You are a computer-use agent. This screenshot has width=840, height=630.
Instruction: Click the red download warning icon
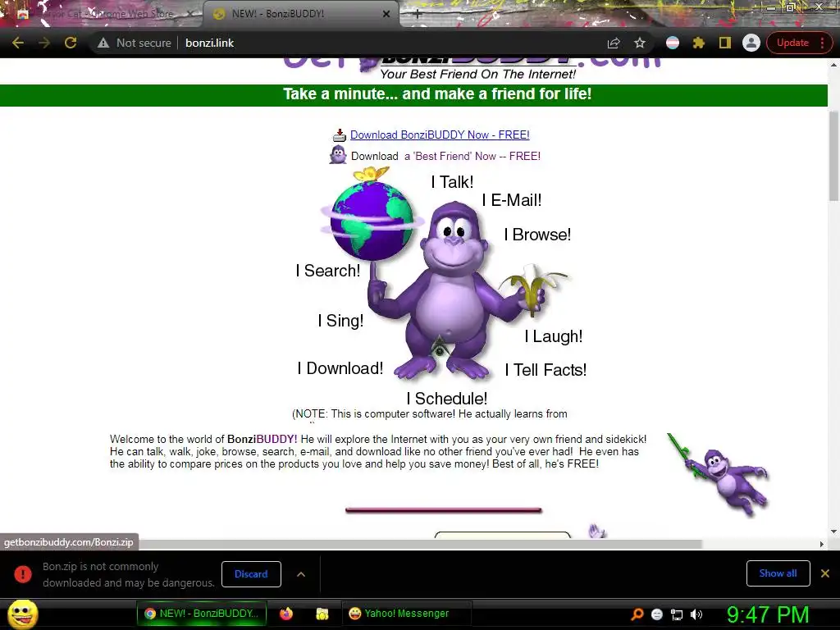[22, 574]
